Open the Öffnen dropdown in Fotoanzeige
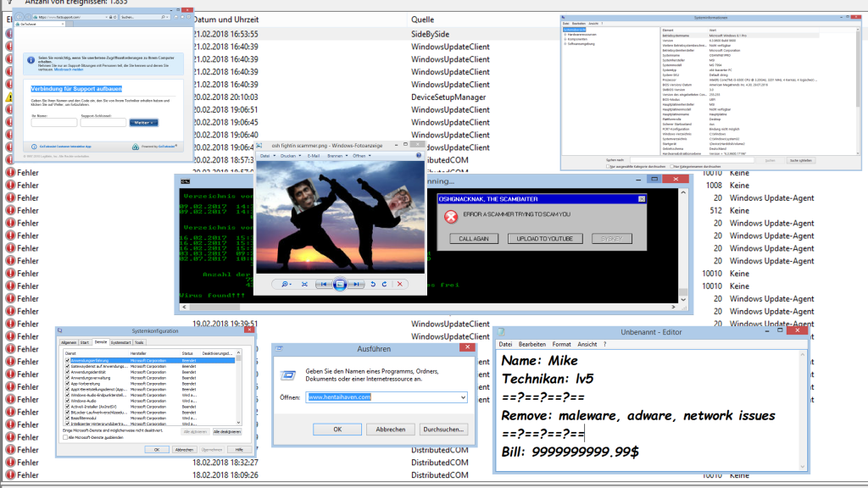Screen dimensions: 868x488 (x=361, y=156)
